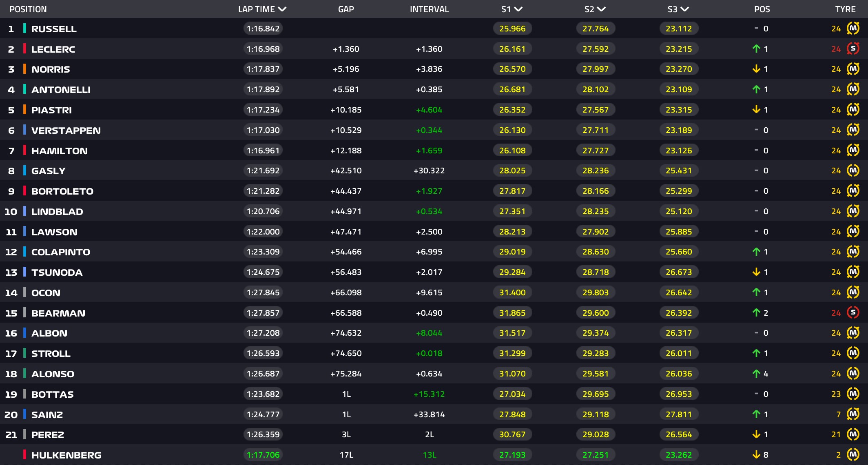Expand the S1 sector dropdown
The height and width of the screenshot is (465, 868).
point(518,9)
